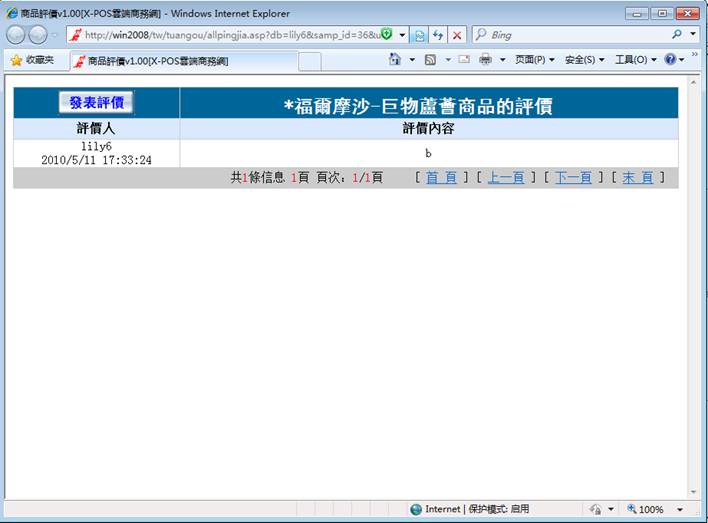Click the Compatibility View icon in address bar
The height and width of the screenshot is (523, 708).
[420, 35]
